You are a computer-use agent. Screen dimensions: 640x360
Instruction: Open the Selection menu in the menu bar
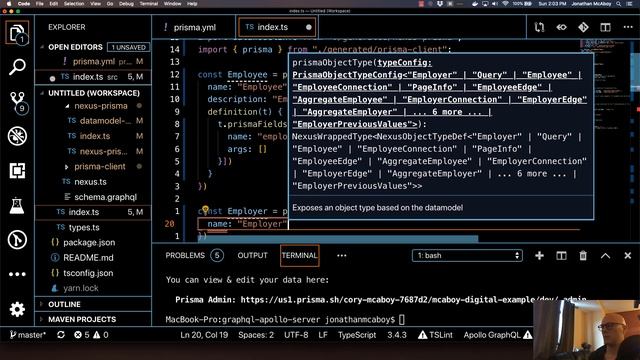pyautogui.click(x=74, y=4)
